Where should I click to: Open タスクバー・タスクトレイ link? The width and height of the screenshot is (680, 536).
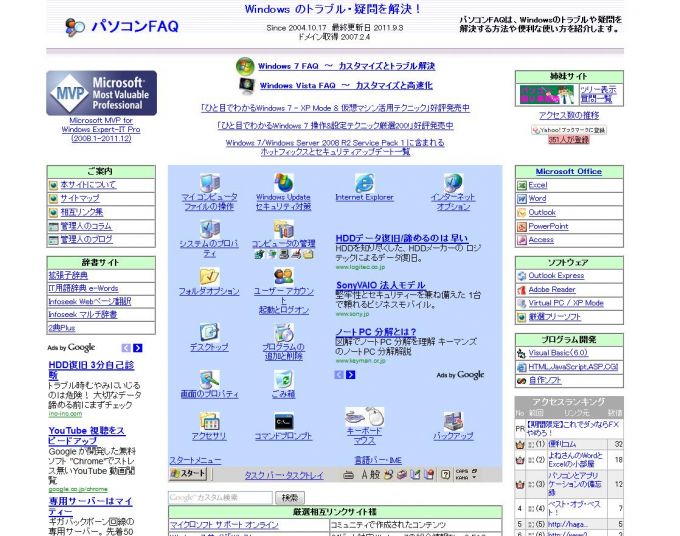click(x=284, y=475)
